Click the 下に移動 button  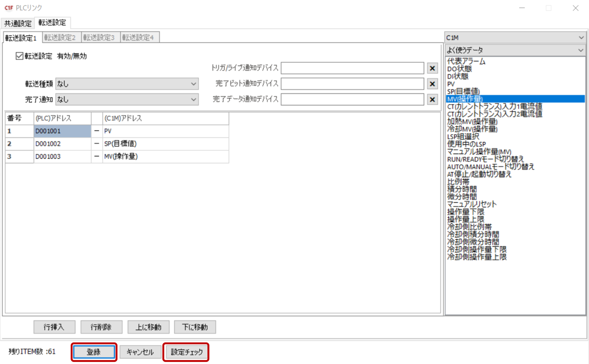tap(195, 327)
